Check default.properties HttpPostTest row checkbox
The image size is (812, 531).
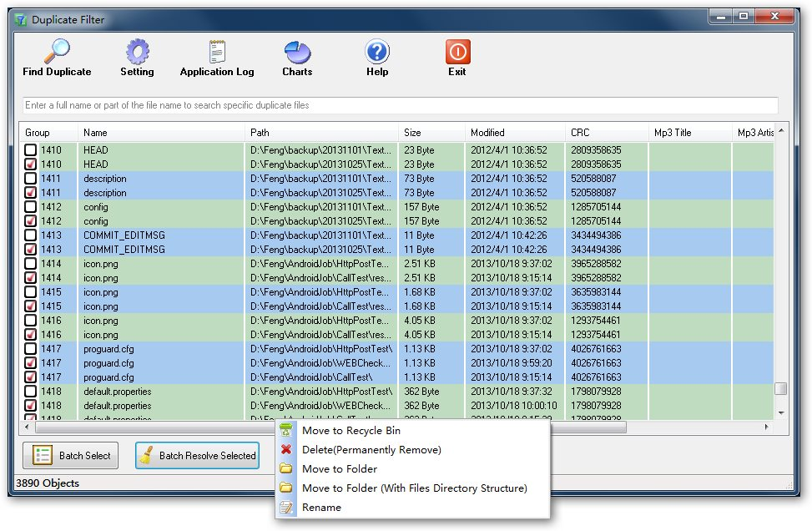tap(31, 391)
